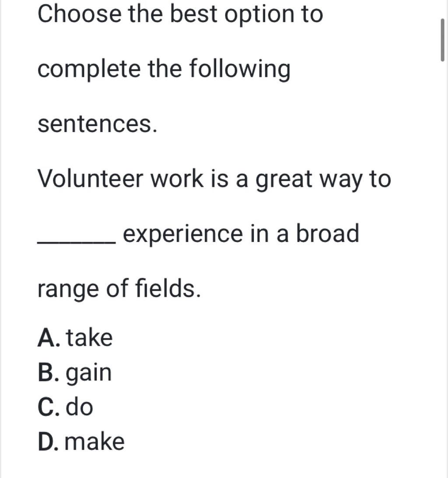Click the word "Volunteer" in the question
The width and height of the screenshot is (448, 478).
click(90, 178)
